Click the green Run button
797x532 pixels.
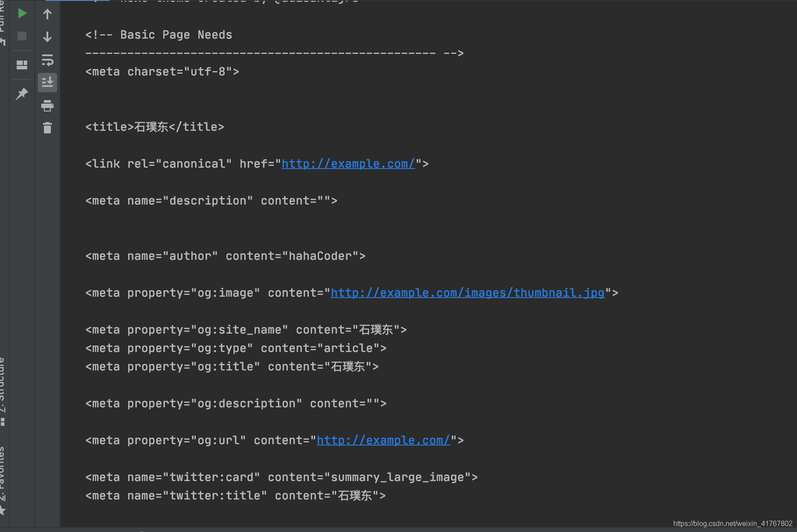click(x=22, y=14)
